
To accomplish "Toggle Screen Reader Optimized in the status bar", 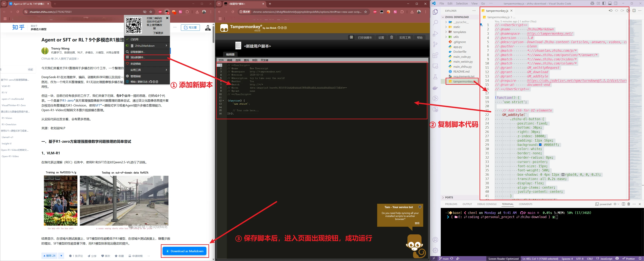I will tap(503, 259).
